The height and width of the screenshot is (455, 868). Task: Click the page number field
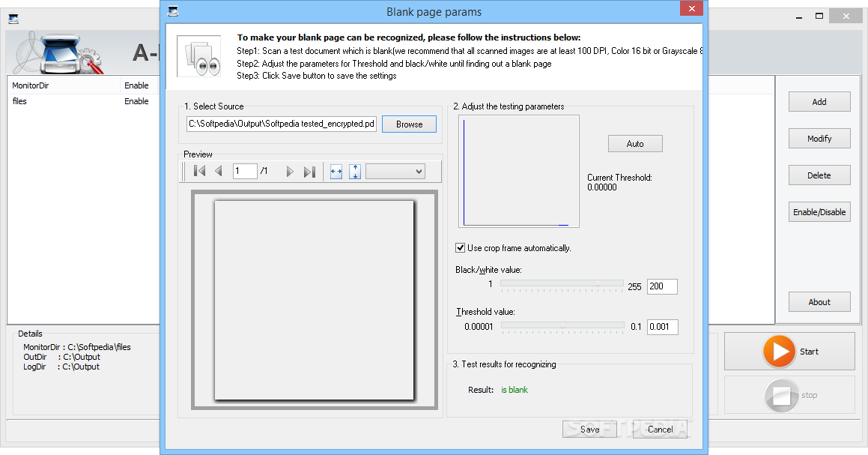click(x=245, y=171)
